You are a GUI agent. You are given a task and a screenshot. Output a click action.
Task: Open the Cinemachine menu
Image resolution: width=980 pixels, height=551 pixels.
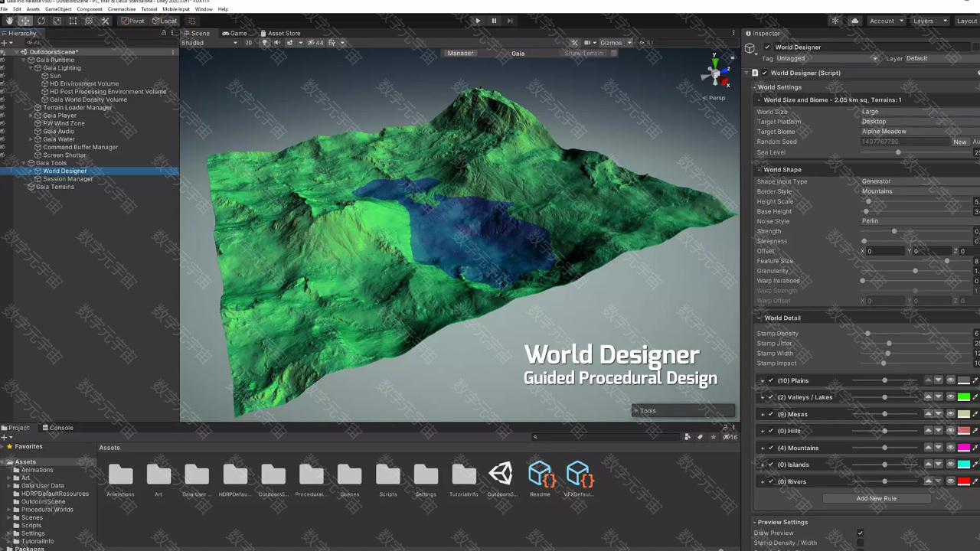pyautogui.click(x=122, y=9)
